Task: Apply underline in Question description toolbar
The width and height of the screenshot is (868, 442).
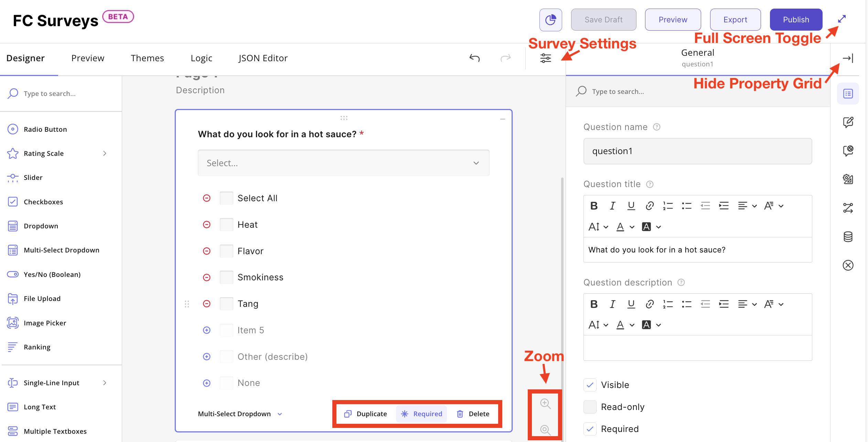Action: point(631,304)
